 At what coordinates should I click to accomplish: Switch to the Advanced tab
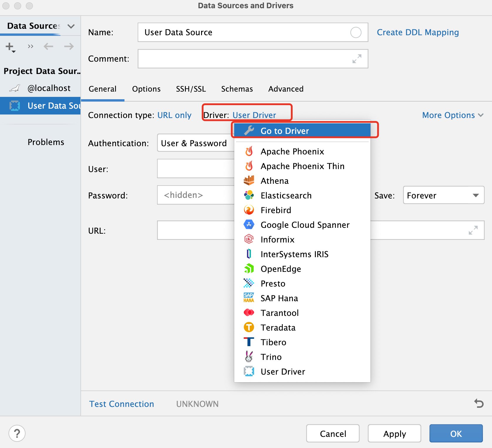coord(286,89)
